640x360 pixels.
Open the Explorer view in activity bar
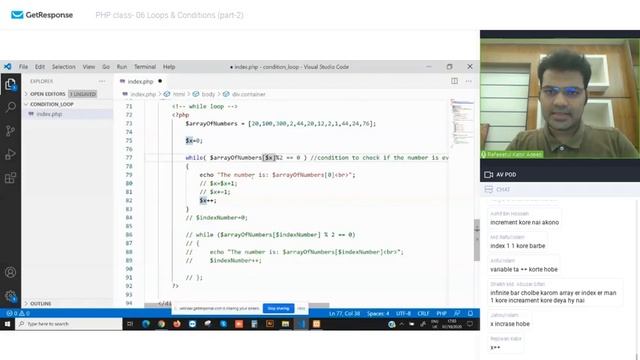coord(11,85)
